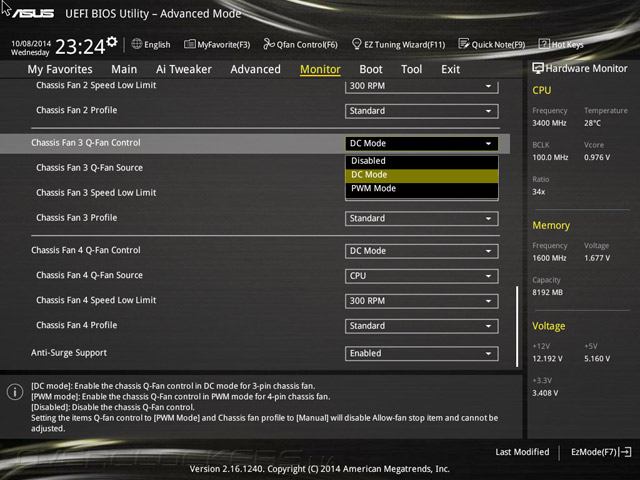Click +3.3V reading 3.408 V
The image size is (640, 480).
(545, 393)
